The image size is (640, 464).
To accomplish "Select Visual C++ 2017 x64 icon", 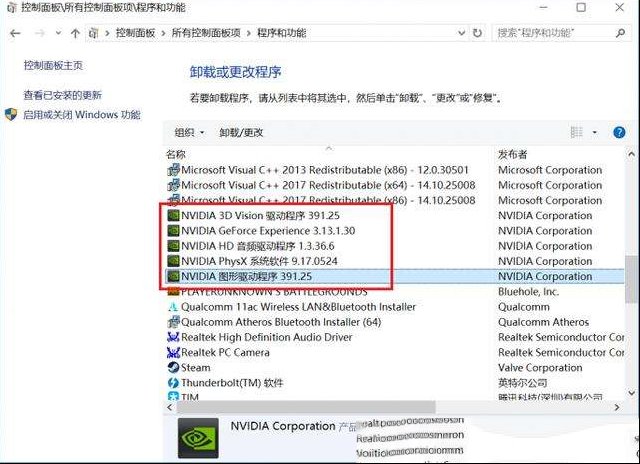I will (173, 185).
